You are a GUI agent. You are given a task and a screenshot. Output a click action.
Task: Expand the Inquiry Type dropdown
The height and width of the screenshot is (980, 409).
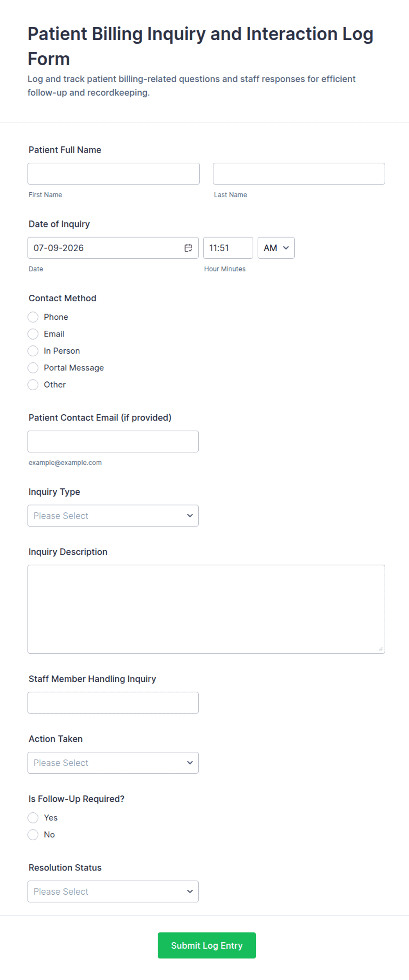113,516
